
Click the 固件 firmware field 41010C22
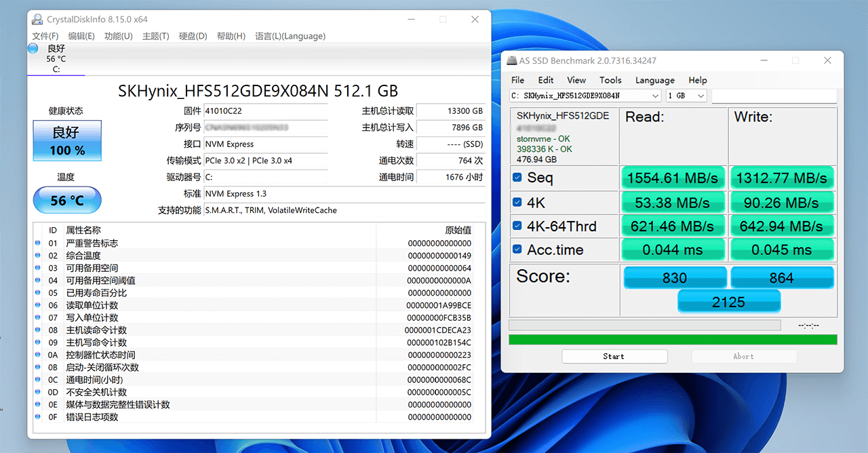[266, 111]
